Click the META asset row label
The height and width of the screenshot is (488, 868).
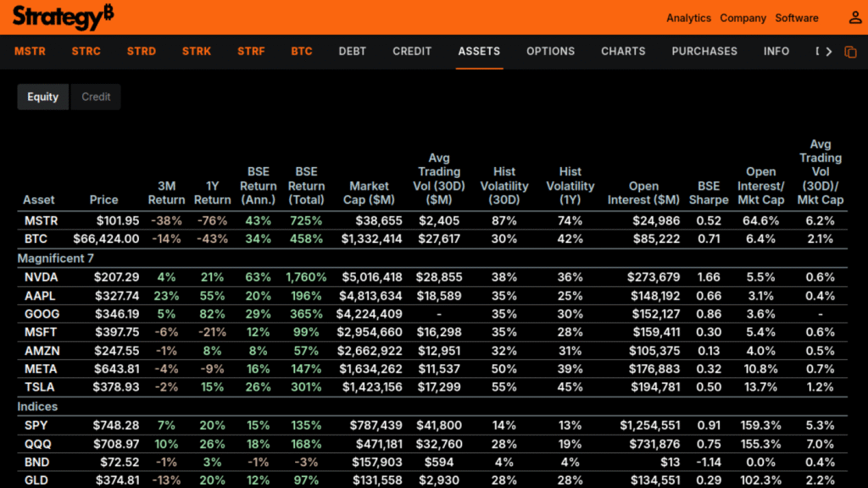click(x=41, y=369)
